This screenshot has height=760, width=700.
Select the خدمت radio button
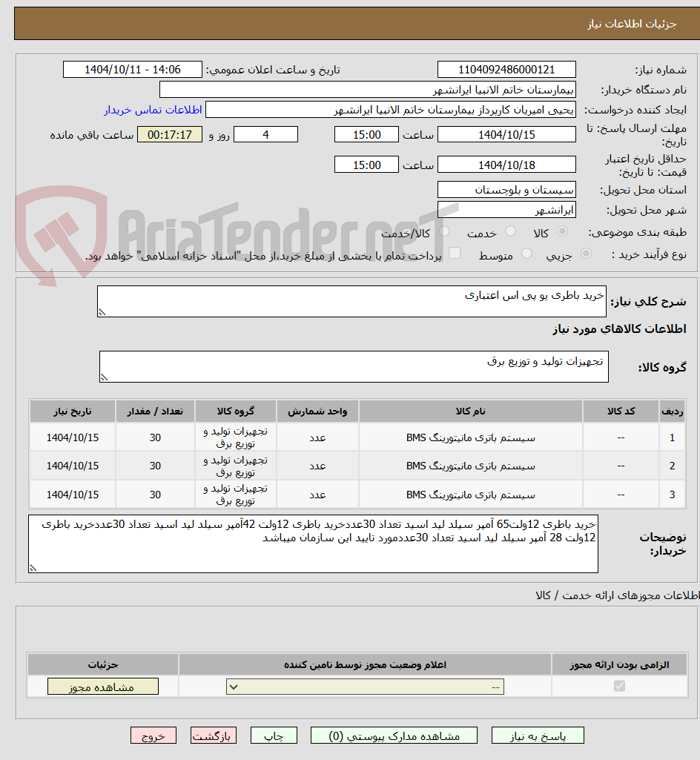pos(510,231)
